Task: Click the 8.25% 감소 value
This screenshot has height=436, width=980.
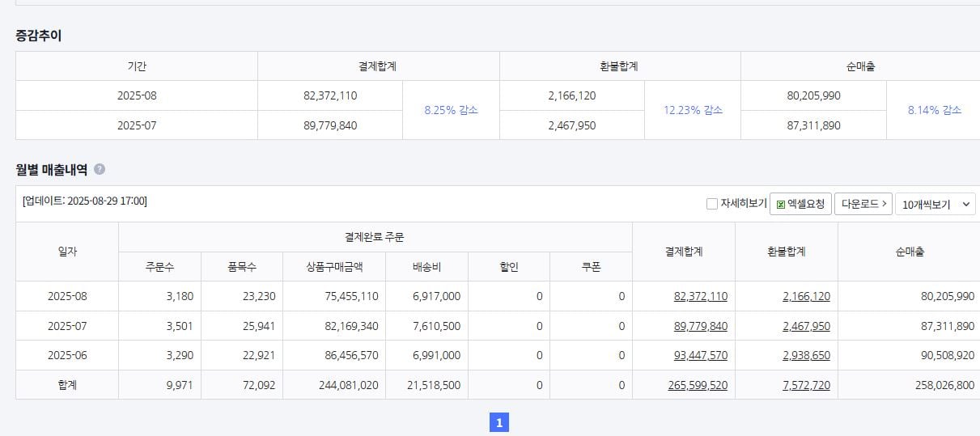Action: tap(451, 110)
